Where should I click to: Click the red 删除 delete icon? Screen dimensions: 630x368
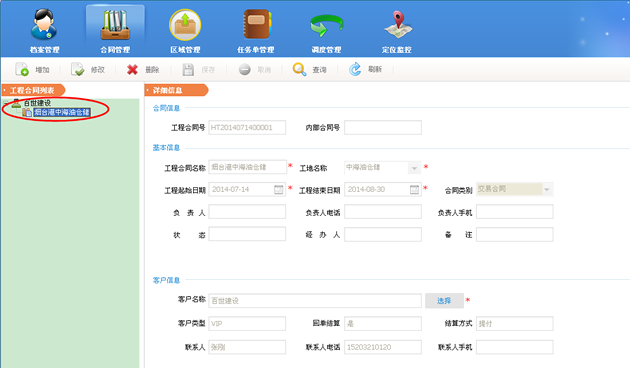(x=132, y=70)
